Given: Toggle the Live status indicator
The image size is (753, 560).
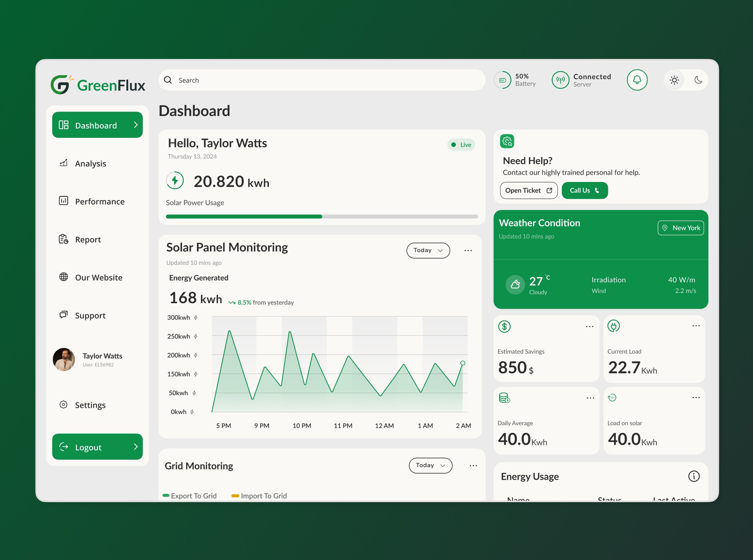Looking at the screenshot, I should coord(461,145).
